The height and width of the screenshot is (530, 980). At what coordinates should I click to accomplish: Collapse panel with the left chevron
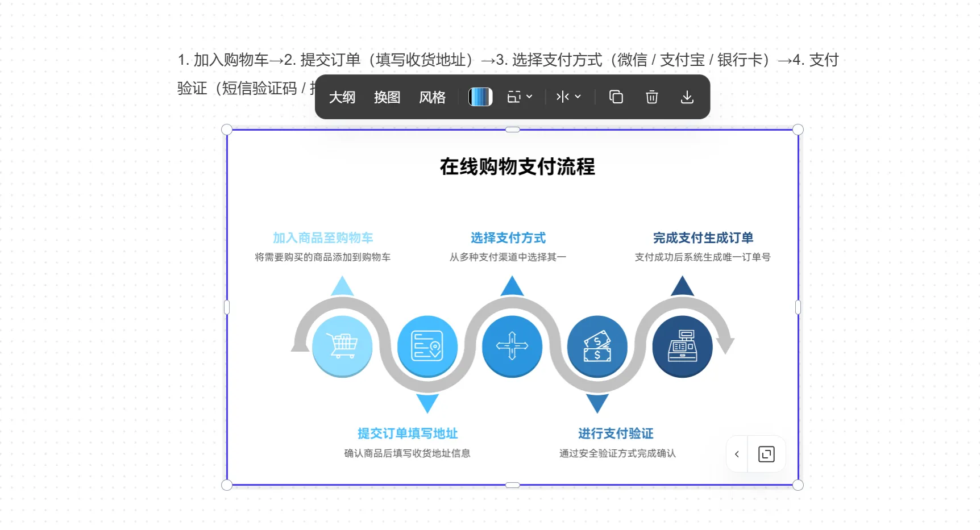click(737, 454)
